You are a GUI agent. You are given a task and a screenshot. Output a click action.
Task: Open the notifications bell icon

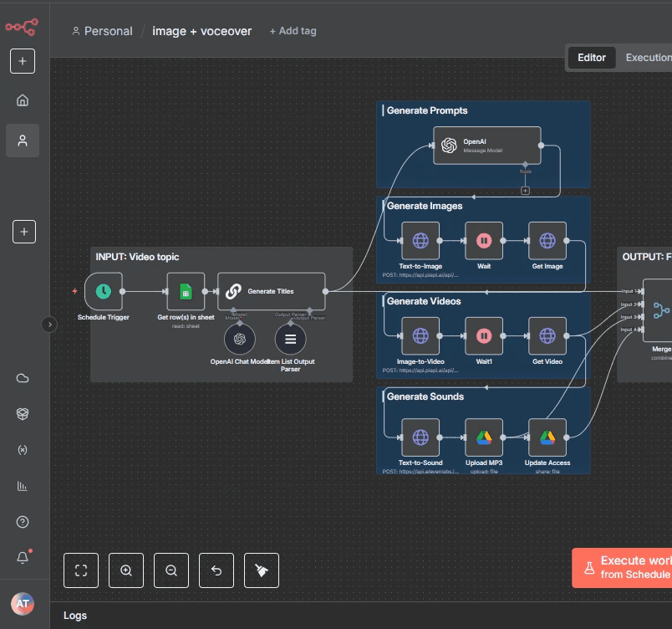[x=23, y=557]
